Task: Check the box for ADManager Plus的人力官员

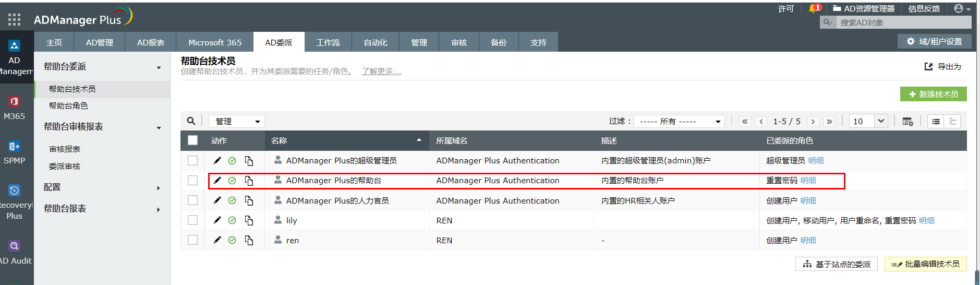Action: click(193, 200)
